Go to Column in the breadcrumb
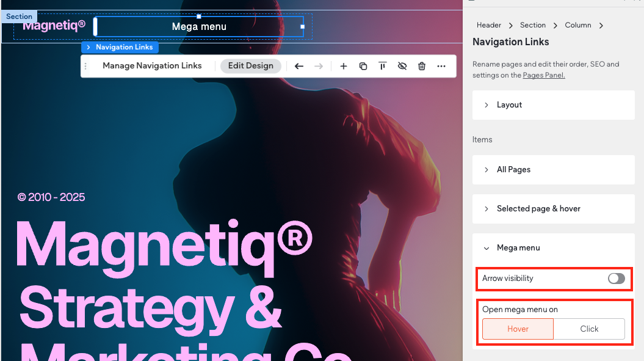This screenshot has height=361, width=644. tap(577, 25)
